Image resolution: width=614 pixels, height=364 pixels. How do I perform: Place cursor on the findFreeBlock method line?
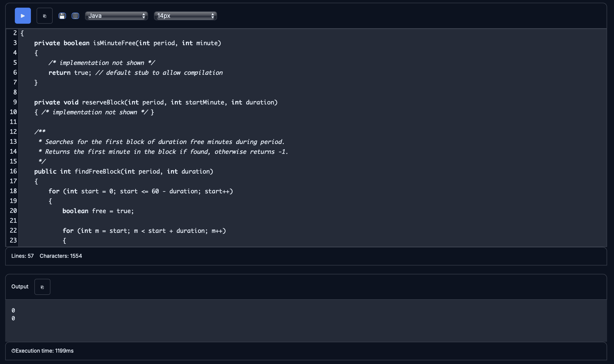[x=124, y=171]
